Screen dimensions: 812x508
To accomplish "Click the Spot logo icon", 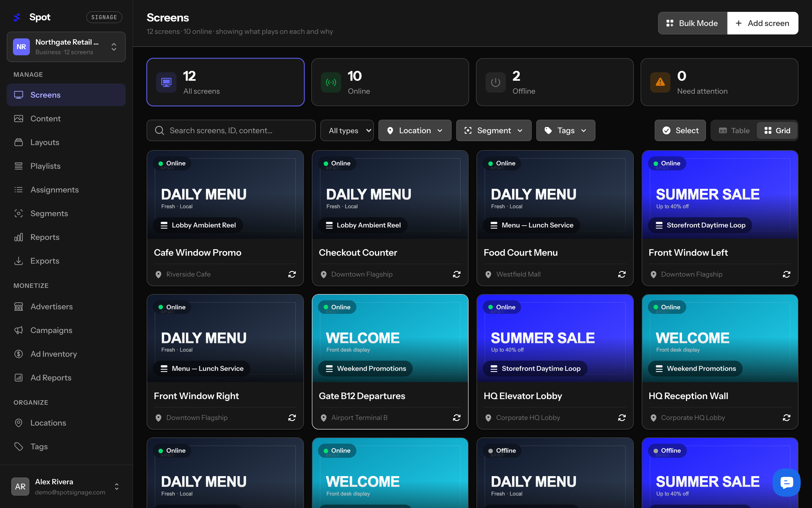I will [x=17, y=17].
